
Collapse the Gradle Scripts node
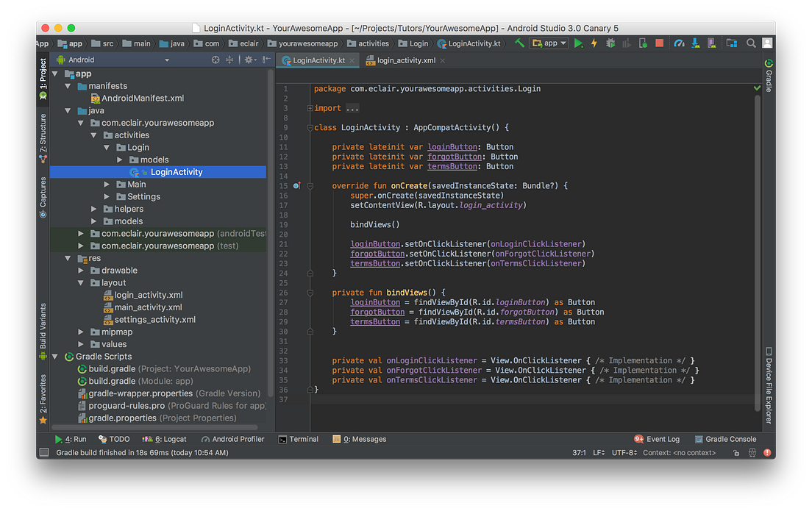tap(54, 356)
